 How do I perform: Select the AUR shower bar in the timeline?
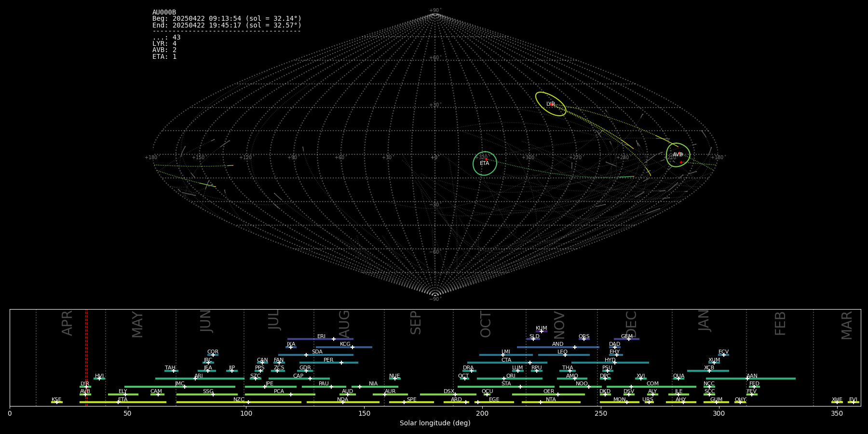click(x=390, y=394)
